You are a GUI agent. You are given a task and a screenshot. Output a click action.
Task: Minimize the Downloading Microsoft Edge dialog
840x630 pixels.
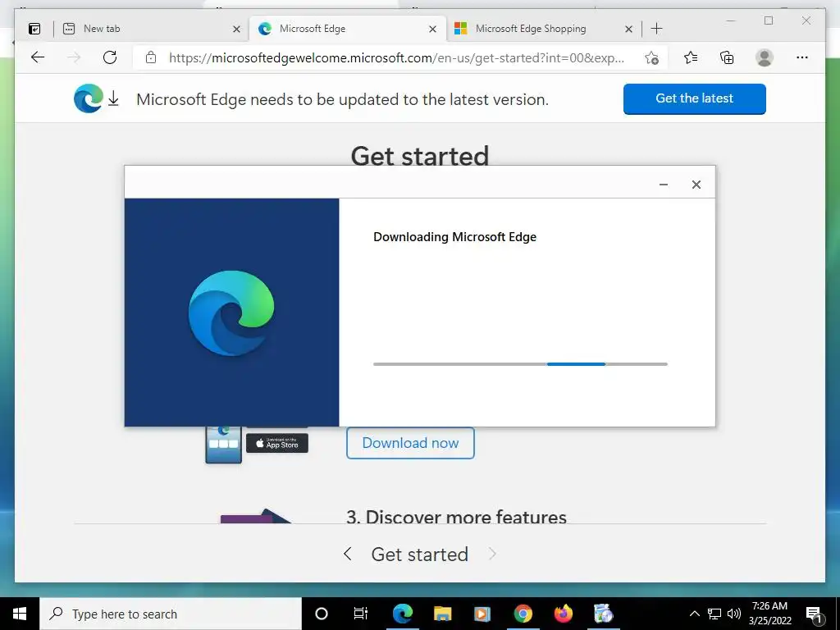click(x=663, y=185)
